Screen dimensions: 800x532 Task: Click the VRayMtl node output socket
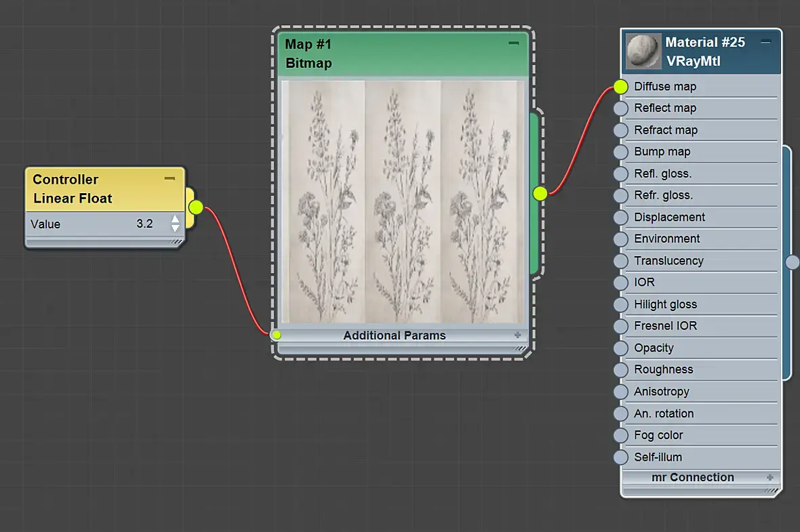[x=793, y=262]
